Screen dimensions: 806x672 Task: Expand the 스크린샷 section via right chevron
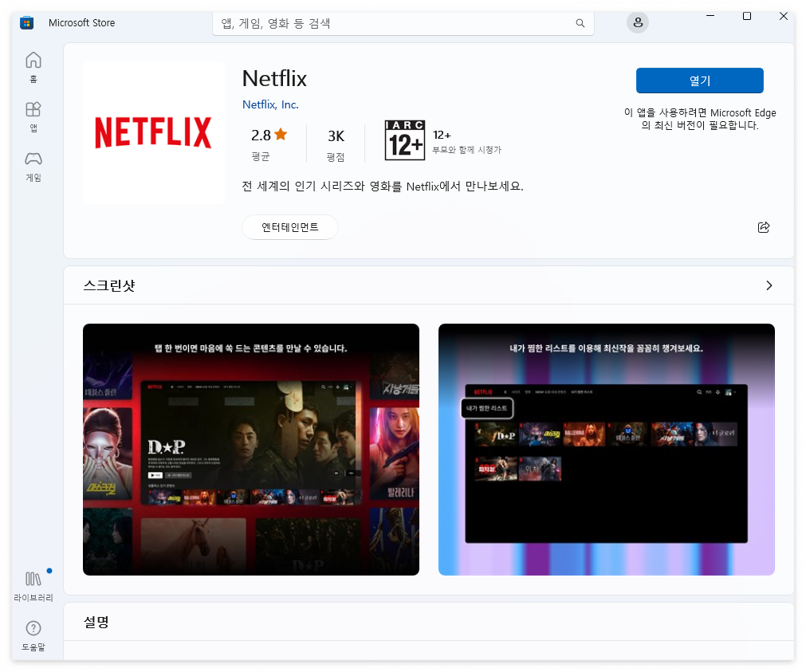769,285
